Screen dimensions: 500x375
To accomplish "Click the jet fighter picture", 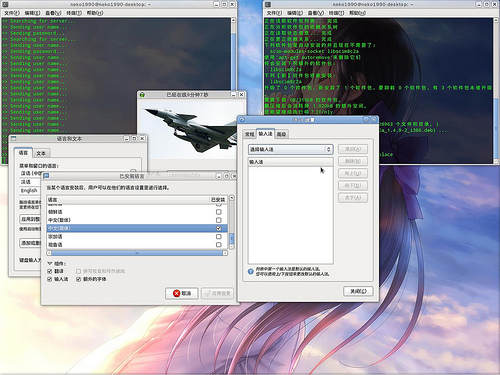I will pyautogui.click(x=192, y=128).
